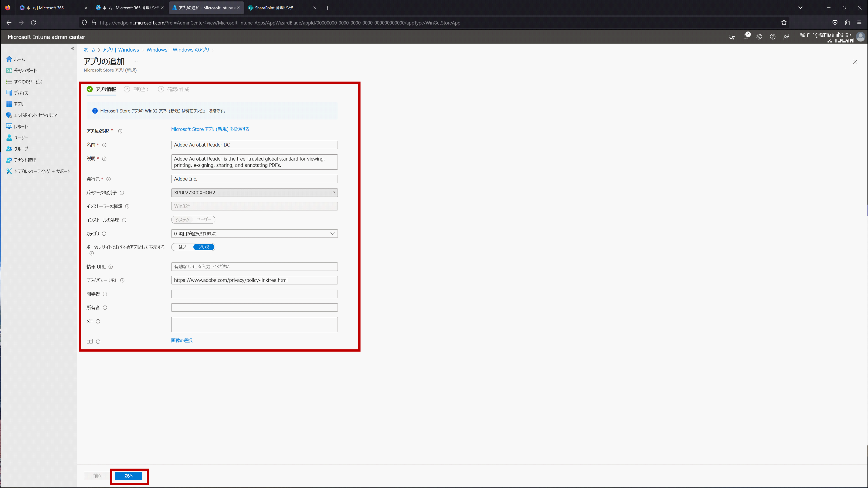Show info tooltip for パッケージ識別子
The width and height of the screenshot is (868, 488).
coord(122,193)
